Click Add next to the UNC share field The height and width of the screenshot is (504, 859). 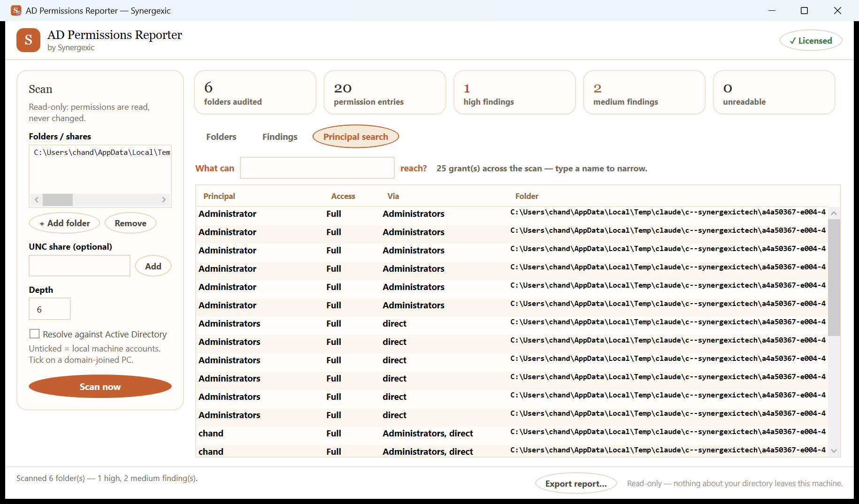tap(153, 266)
